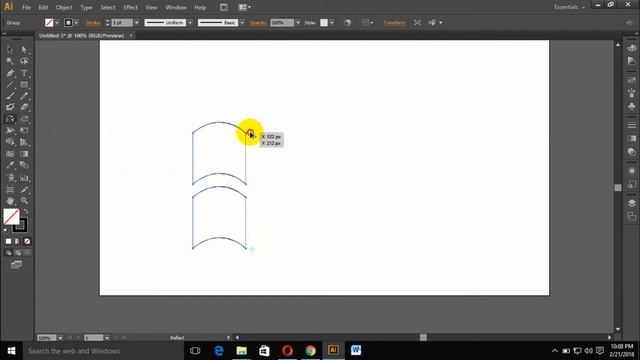Select the Selection tool
The image size is (640, 360).
tap(10, 50)
